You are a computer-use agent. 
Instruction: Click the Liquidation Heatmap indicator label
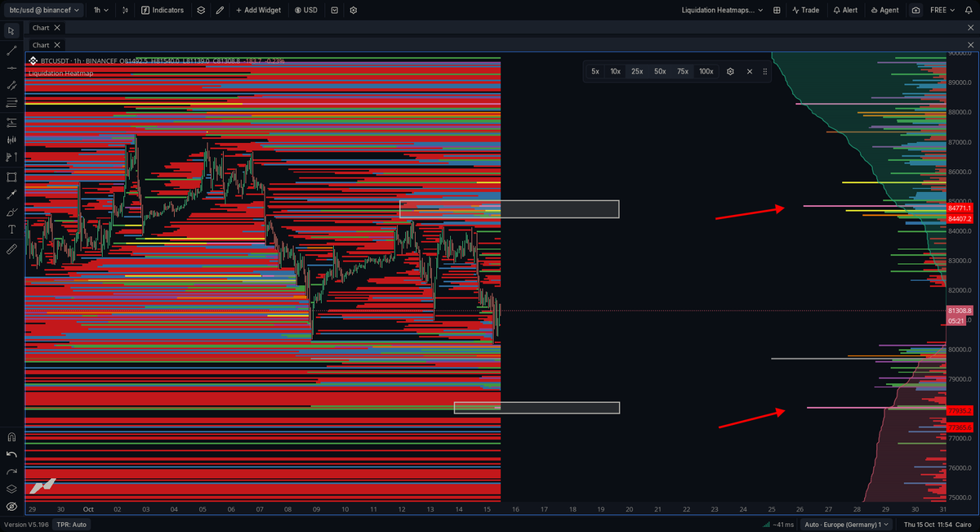pos(60,73)
